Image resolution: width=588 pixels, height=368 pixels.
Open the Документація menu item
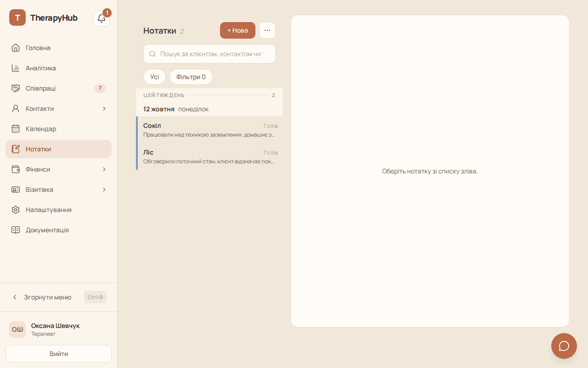tap(59, 230)
